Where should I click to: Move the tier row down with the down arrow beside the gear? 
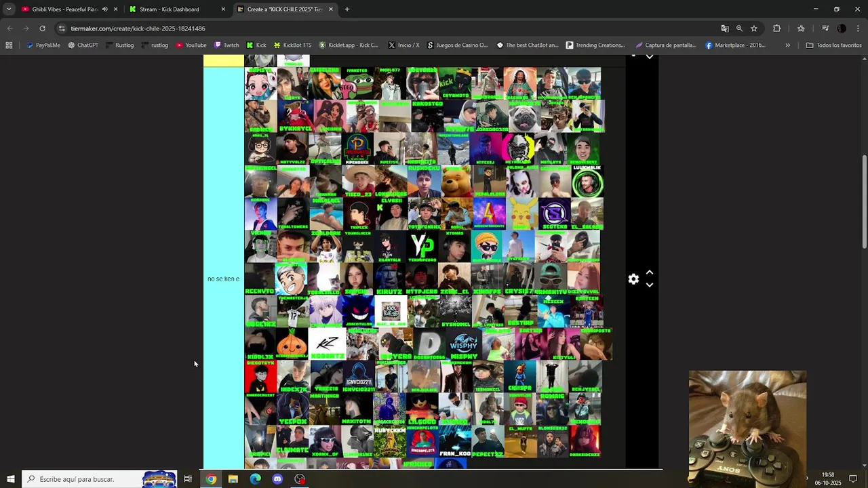pyautogui.click(x=650, y=285)
